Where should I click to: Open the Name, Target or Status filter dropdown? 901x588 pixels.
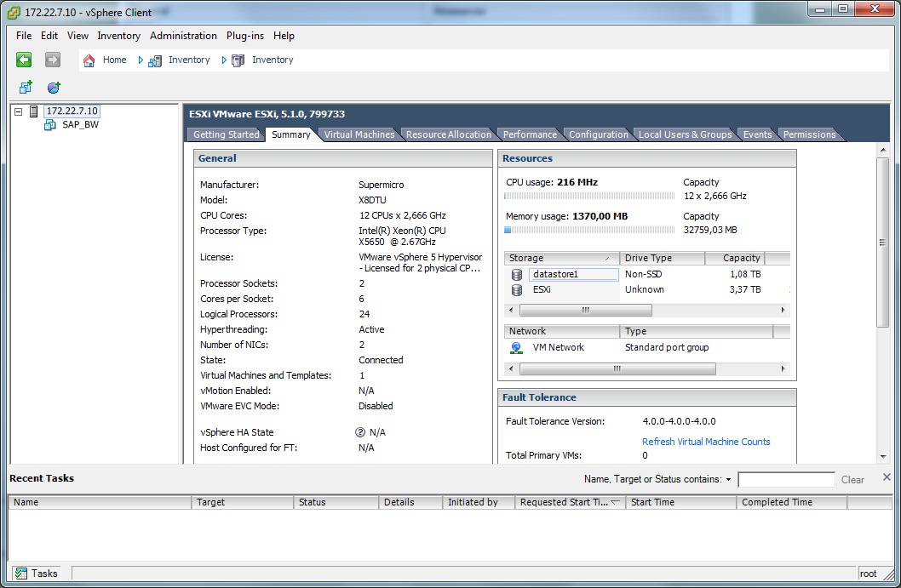[x=729, y=479]
